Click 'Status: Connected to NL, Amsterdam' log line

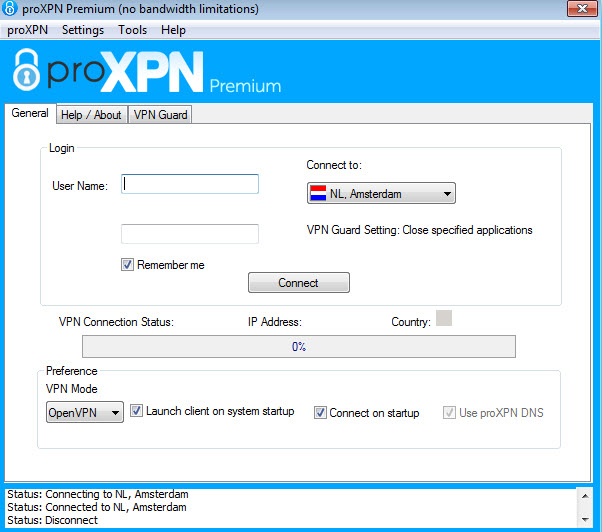pyautogui.click(x=97, y=507)
